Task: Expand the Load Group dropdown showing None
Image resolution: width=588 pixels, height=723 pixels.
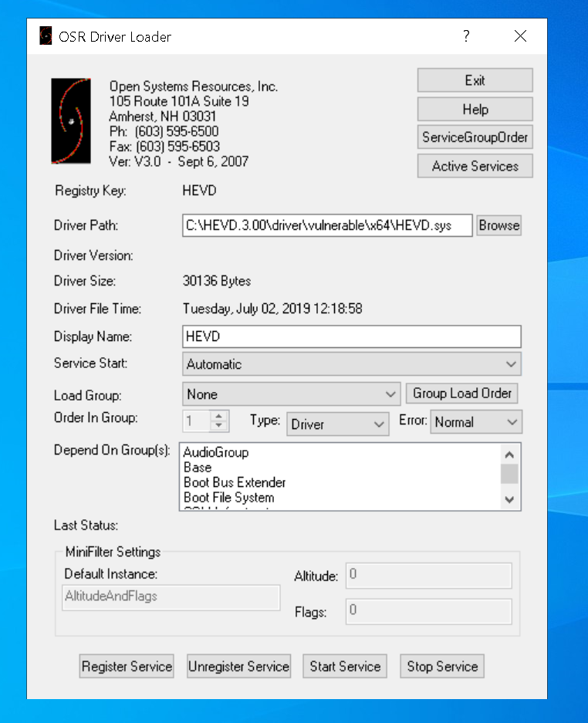Action: [x=292, y=394]
